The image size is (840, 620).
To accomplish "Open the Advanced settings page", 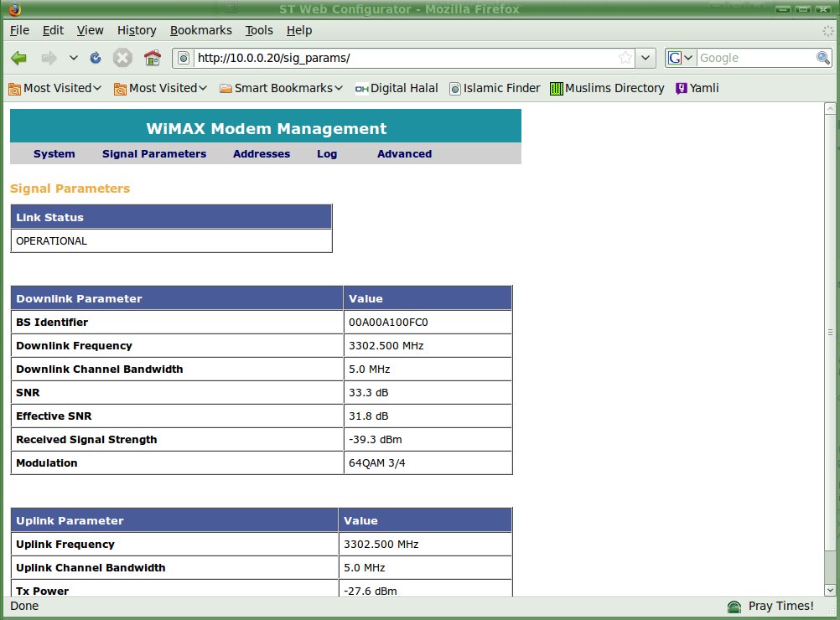I will [x=404, y=153].
